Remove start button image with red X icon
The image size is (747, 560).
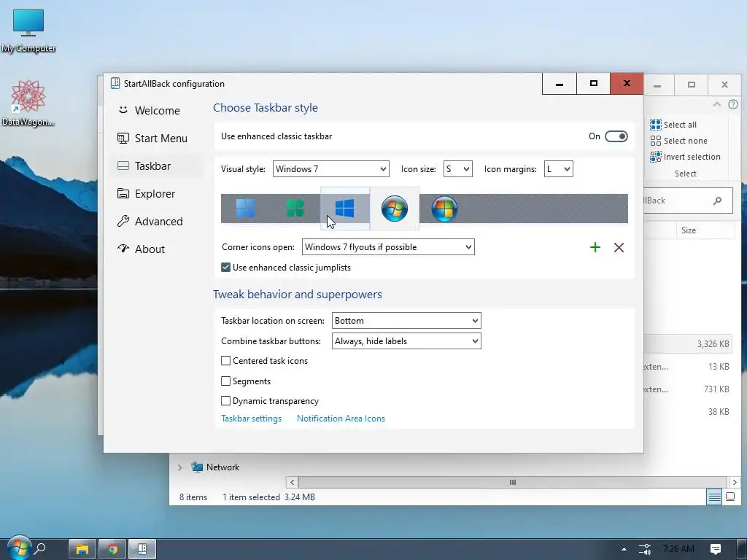click(x=619, y=247)
